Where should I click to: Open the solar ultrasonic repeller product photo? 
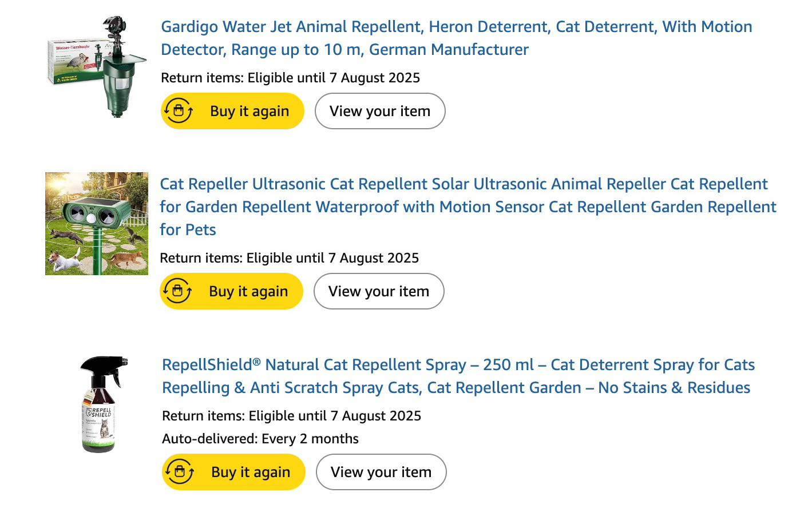point(97,224)
